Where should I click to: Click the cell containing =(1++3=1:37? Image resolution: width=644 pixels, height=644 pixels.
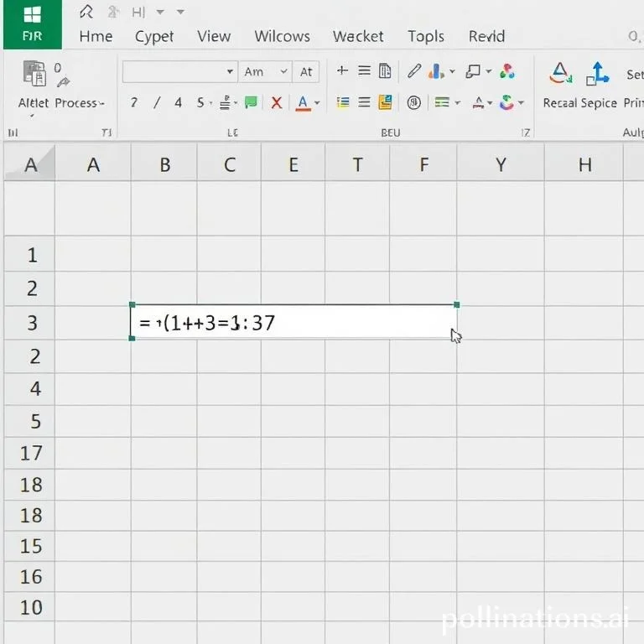[294, 322]
